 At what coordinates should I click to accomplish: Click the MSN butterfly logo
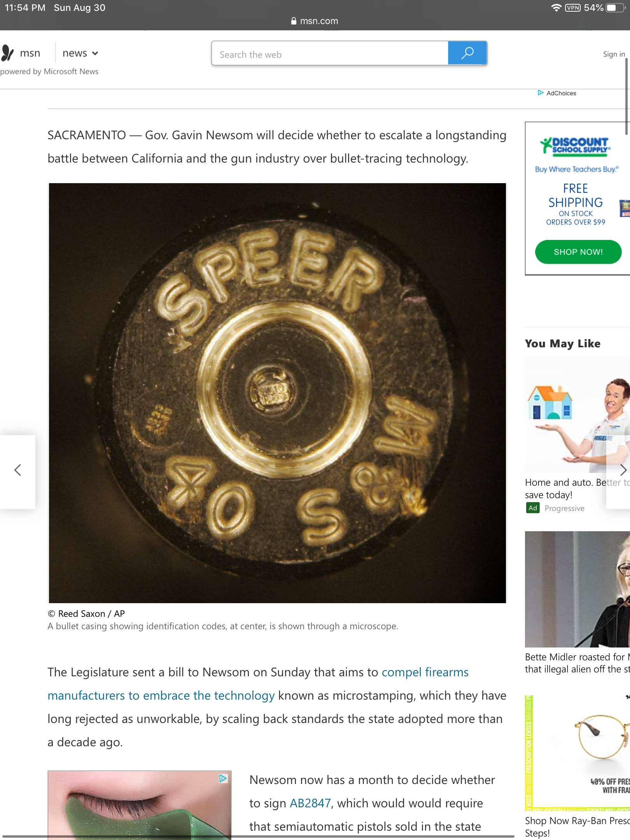click(7, 53)
